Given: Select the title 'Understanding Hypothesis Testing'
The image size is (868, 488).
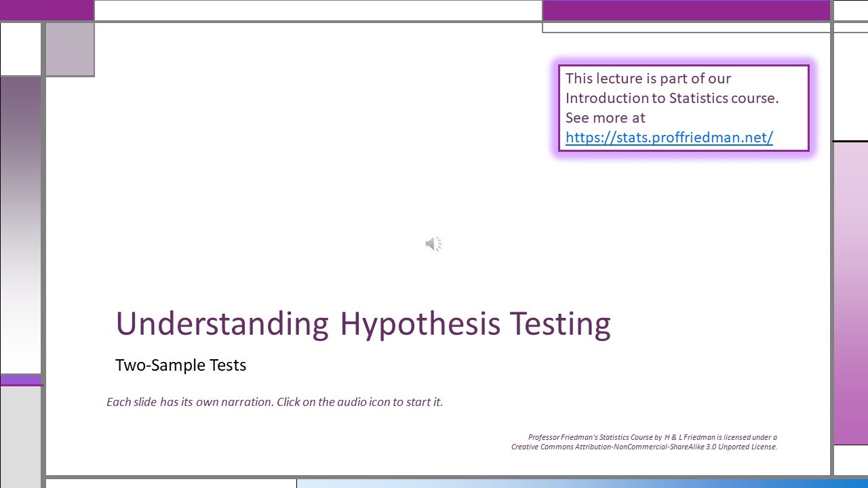Looking at the screenshot, I should click(363, 323).
